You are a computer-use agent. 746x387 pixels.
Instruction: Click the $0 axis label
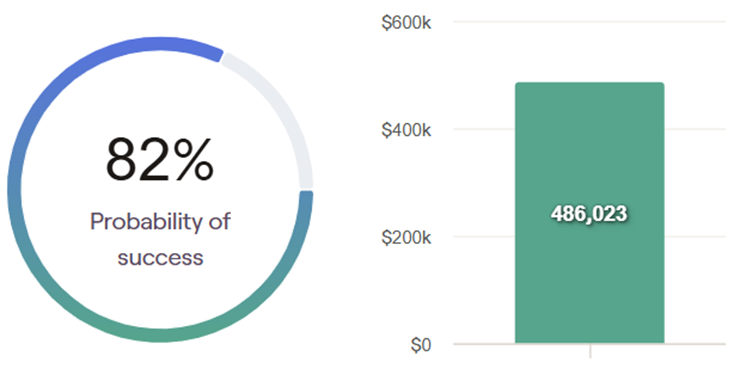[x=421, y=345]
